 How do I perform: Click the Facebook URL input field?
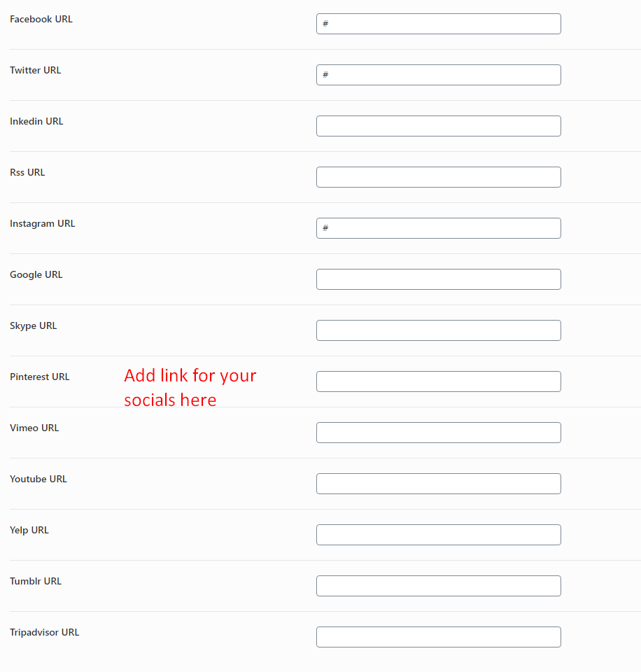[438, 24]
